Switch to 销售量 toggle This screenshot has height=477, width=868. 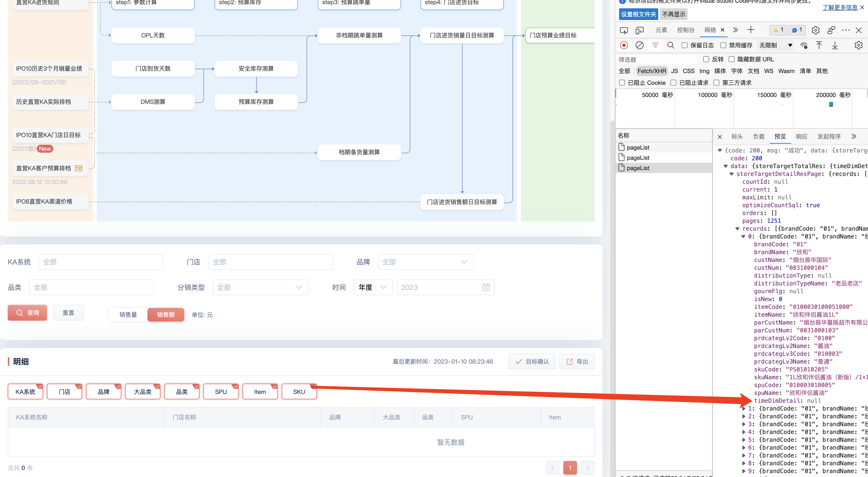128,315
